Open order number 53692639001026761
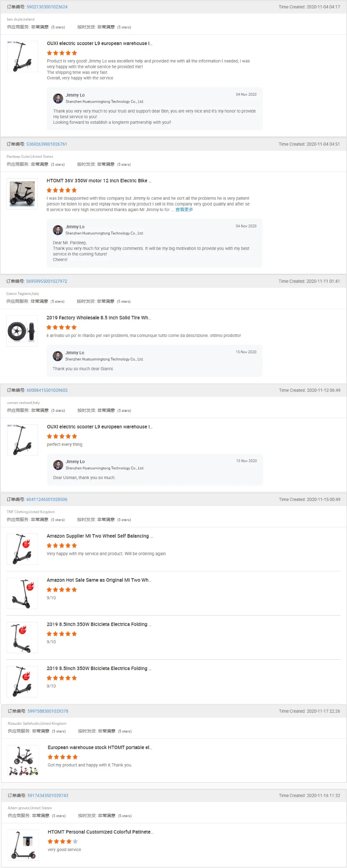The image size is (347, 868). click(x=46, y=144)
